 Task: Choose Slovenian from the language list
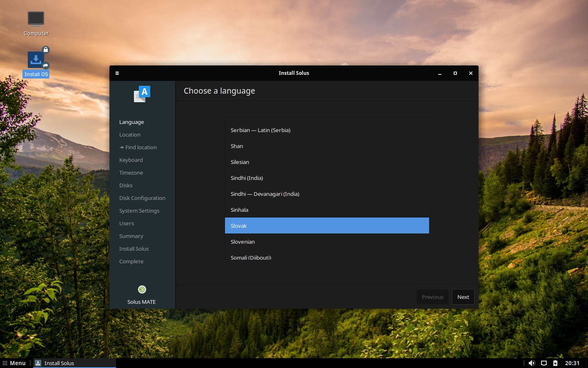327,242
